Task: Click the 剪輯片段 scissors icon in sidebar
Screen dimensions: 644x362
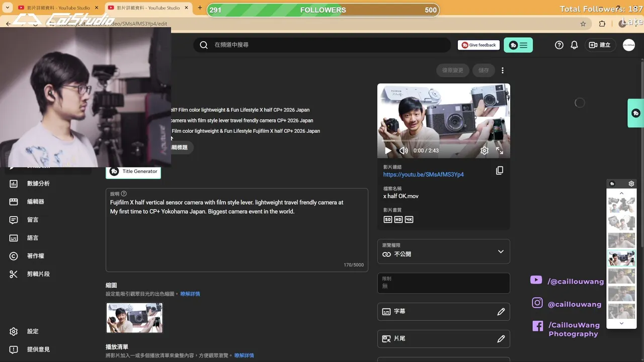Action: click(x=14, y=274)
